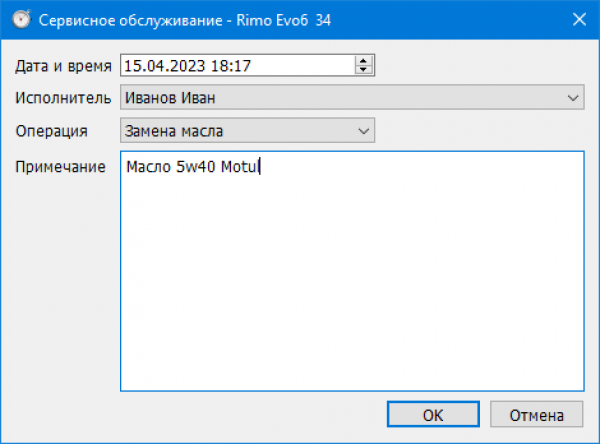The height and width of the screenshot is (444, 600).
Task: Select the 'Иванов Иван' combo box text
Action: (170, 98)
